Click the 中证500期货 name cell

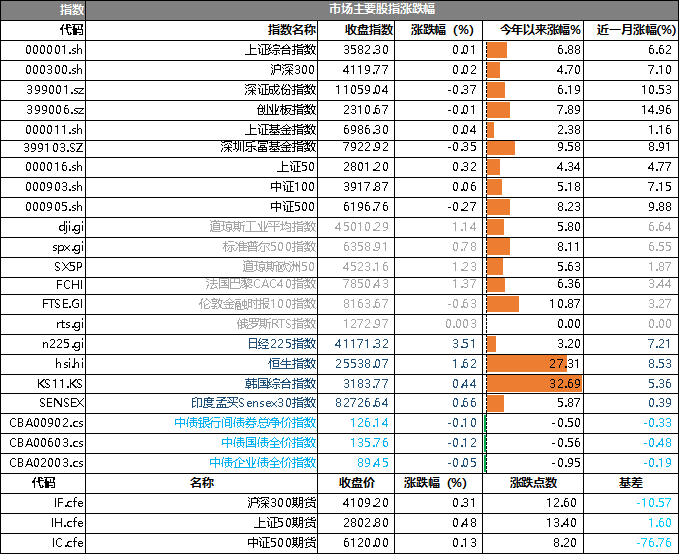coord(202,543)
